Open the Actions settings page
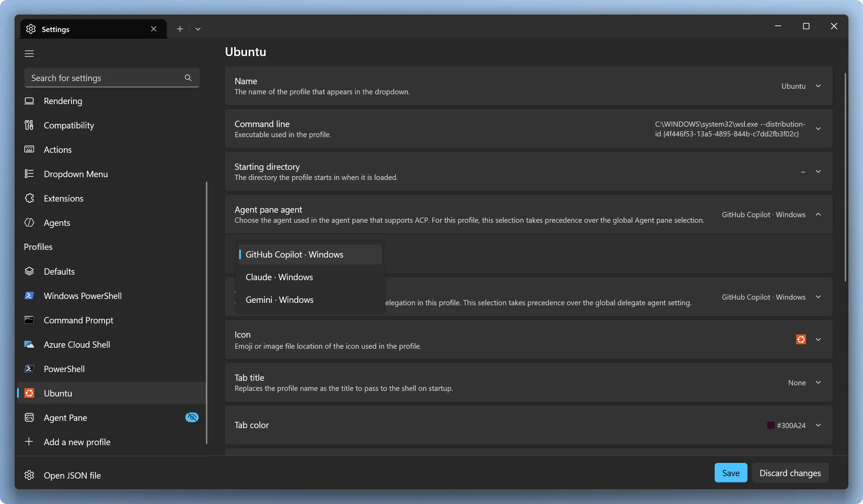The width and height of the screenshot is (863, 504). click(111, 150)
